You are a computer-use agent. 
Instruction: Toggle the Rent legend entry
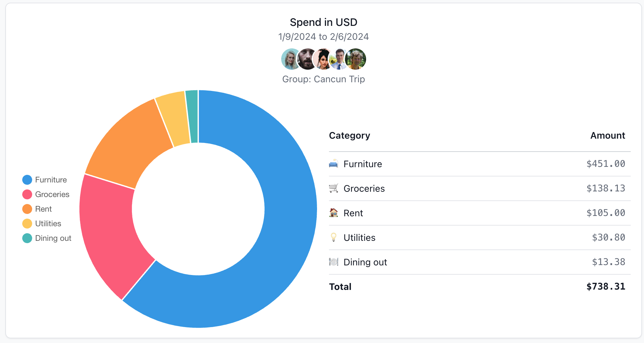click(x=43, y=209)
